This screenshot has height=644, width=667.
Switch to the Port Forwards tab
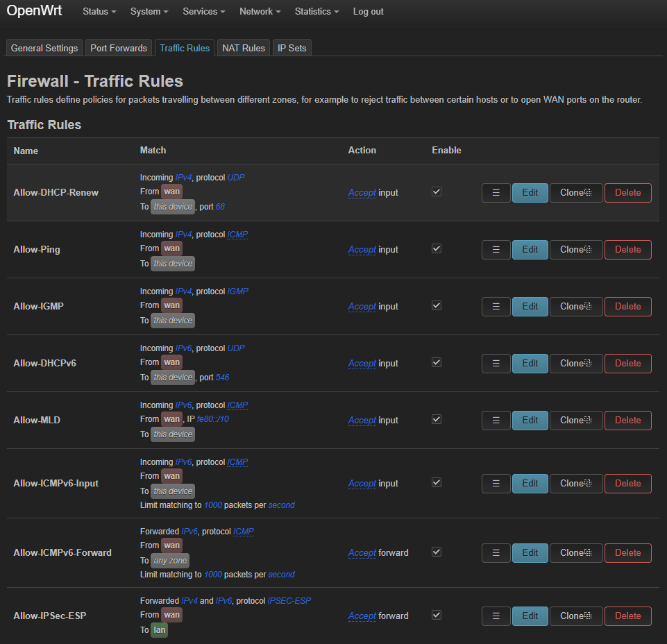pyautogui.click(x=119, y=48)
